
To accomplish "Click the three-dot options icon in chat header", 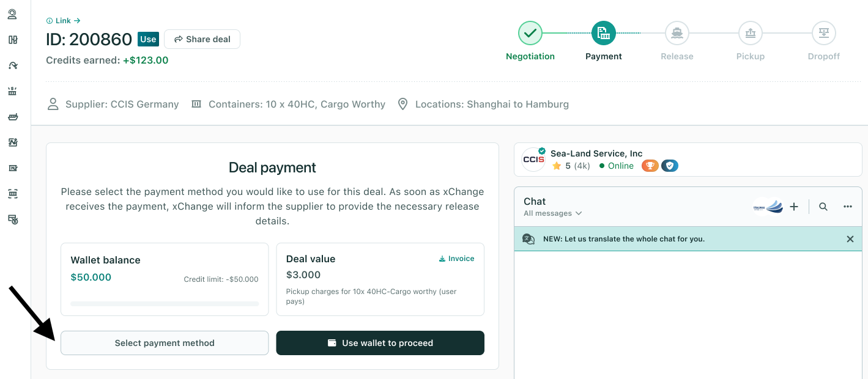I will 848,207.
